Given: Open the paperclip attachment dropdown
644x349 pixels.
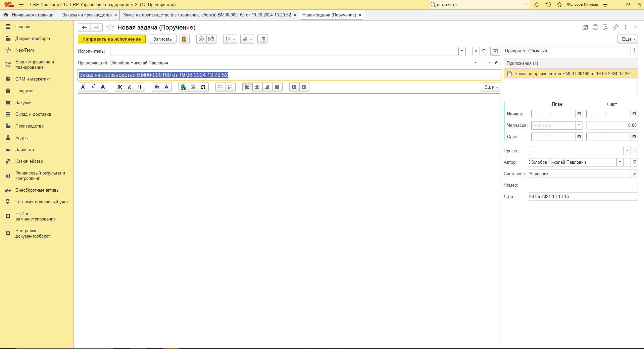Looking at the screenshot, I should 247,39.
